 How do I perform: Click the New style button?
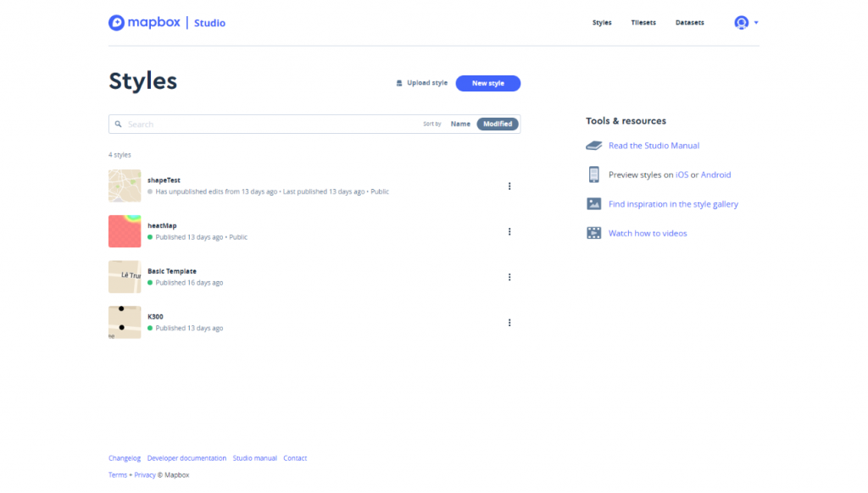[x=487, y=83]
